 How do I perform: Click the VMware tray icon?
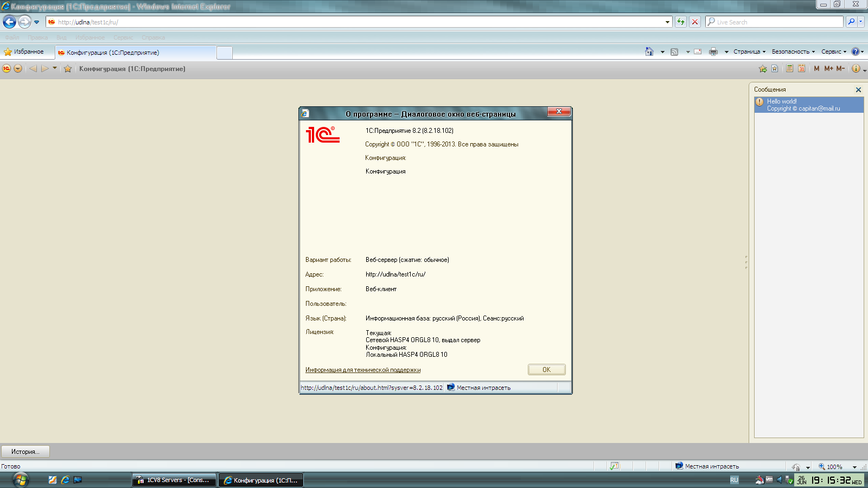coord(769,480)
